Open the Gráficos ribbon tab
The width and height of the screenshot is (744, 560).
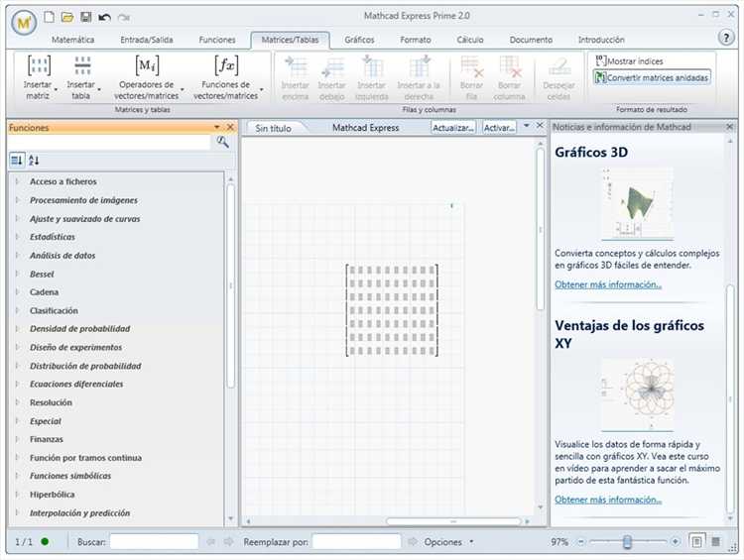tap(360, 40)
